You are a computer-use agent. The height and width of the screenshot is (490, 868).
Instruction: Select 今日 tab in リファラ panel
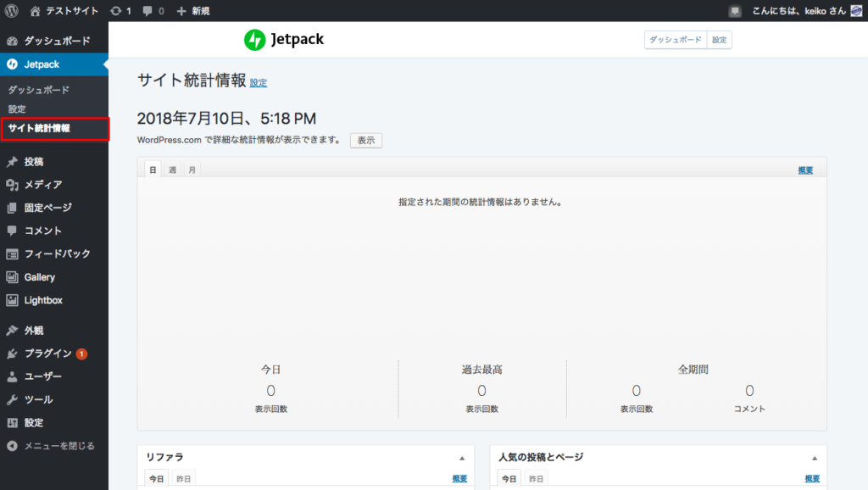pos(157,478)
